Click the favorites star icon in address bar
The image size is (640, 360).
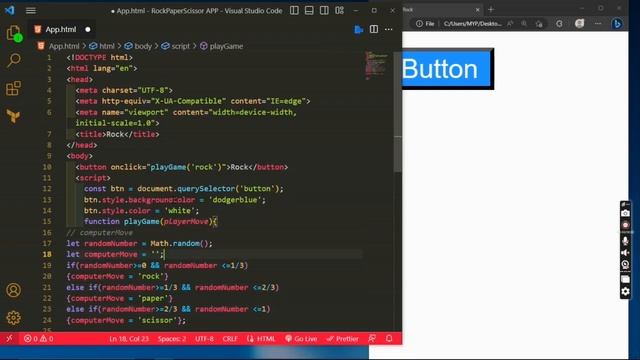(x=539, y=24)
